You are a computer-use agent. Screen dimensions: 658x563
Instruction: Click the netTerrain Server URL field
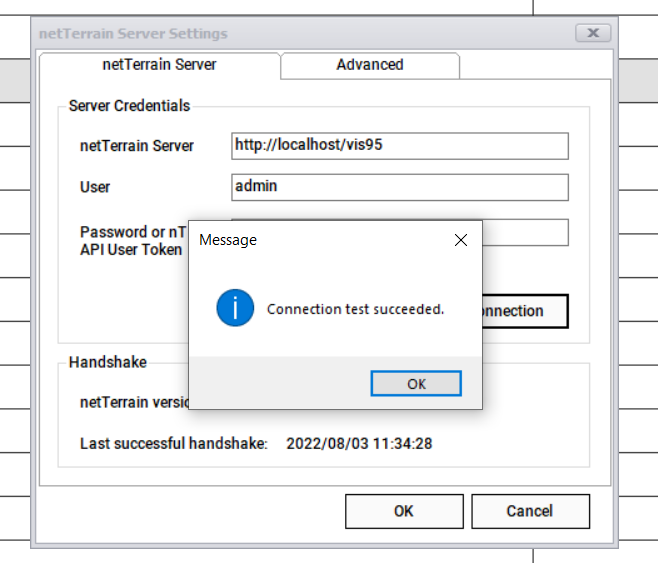click(x=399, y=145)
